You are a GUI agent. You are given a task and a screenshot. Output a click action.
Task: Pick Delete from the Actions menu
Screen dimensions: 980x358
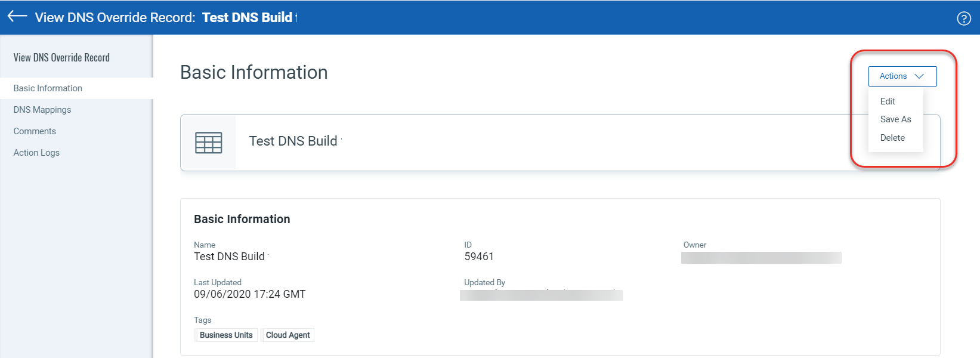pyautogui.click(x=892, y=138)
